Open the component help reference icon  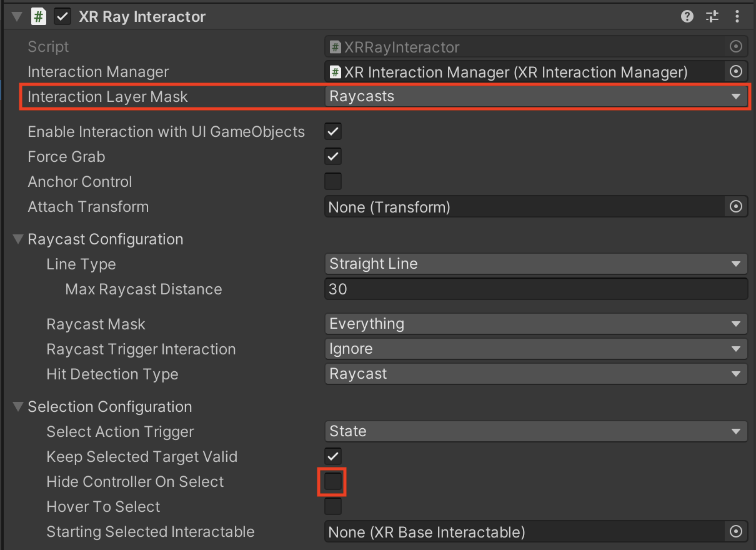click(x=687, y=17)
